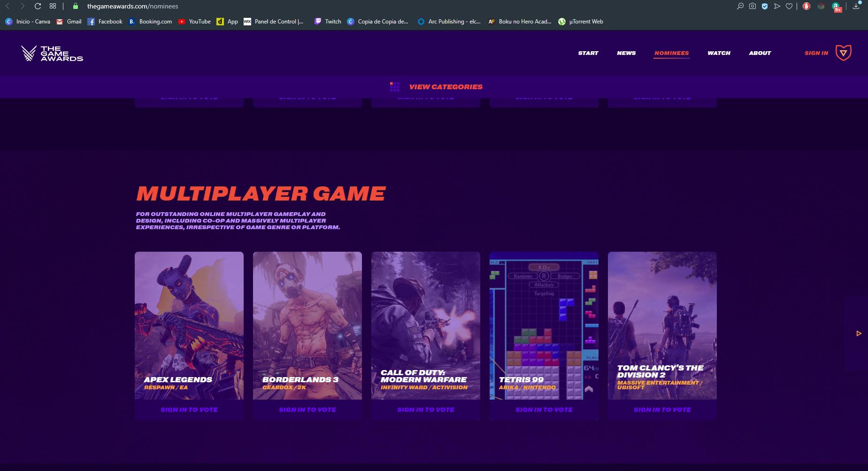Add page to bookmarks with heart icon
This screenshot has width=868, height=471.
point(789,6)
